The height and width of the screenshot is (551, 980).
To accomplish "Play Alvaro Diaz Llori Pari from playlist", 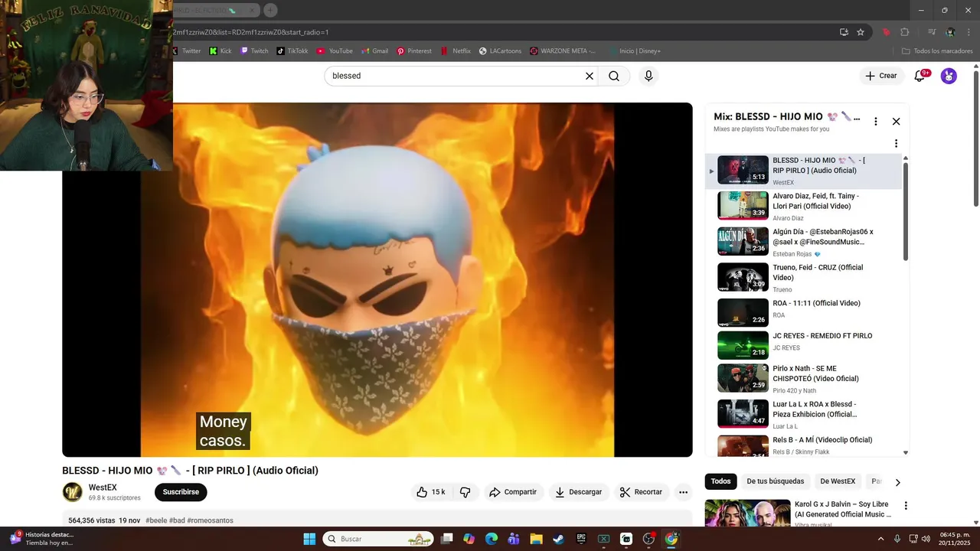I will [x=804, y=206].
